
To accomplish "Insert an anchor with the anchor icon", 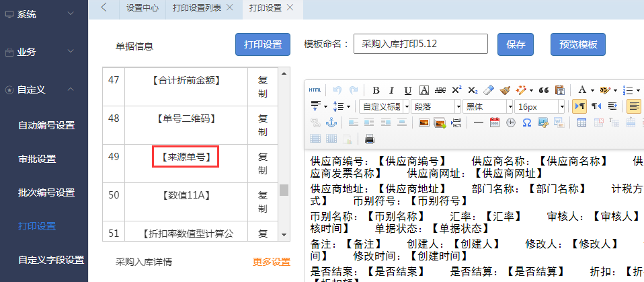I will pos(331,122).
